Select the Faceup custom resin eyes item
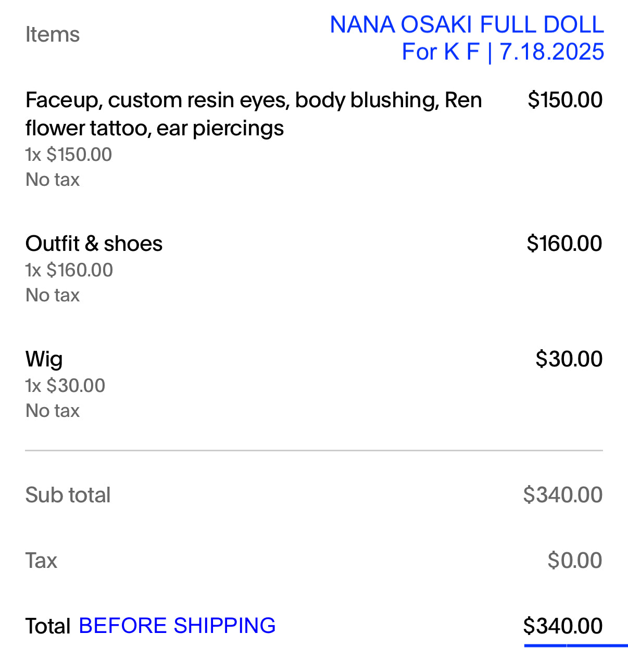Viewport: 628px width, 672px height. pos(253,113)
